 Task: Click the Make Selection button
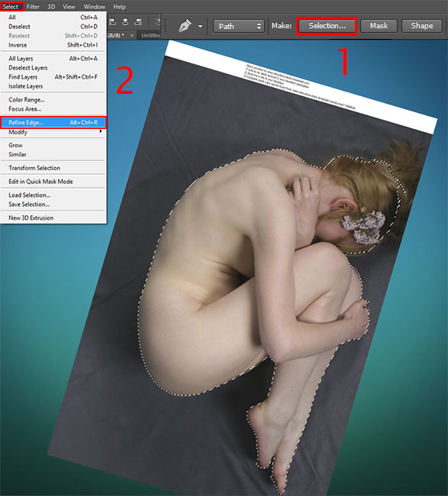327,26
